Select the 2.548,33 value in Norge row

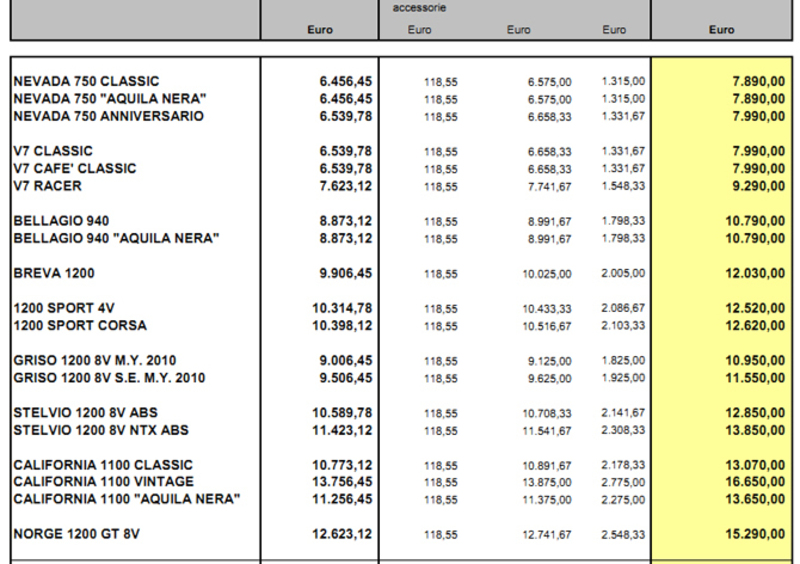pyautogui.click(x=623, y=535)
